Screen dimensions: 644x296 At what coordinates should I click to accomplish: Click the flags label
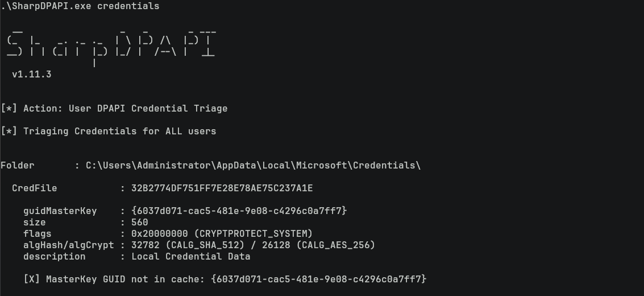(x=38, y=233)
